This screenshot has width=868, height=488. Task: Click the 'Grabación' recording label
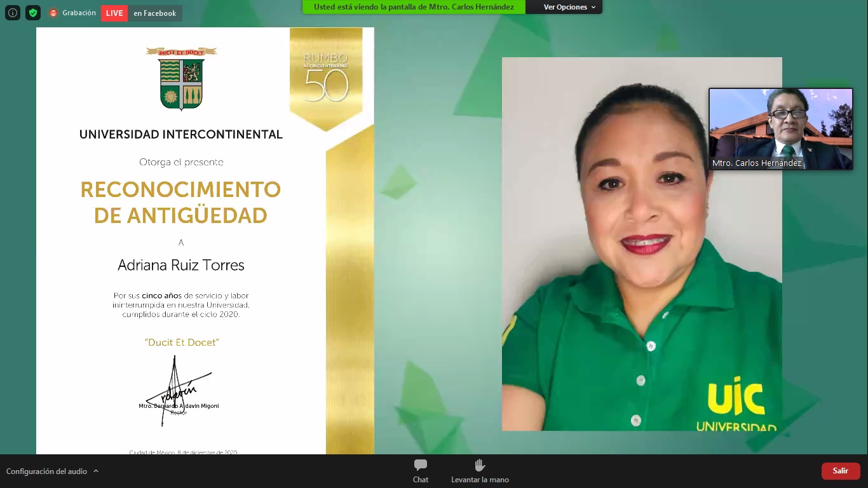coord(79,13)
